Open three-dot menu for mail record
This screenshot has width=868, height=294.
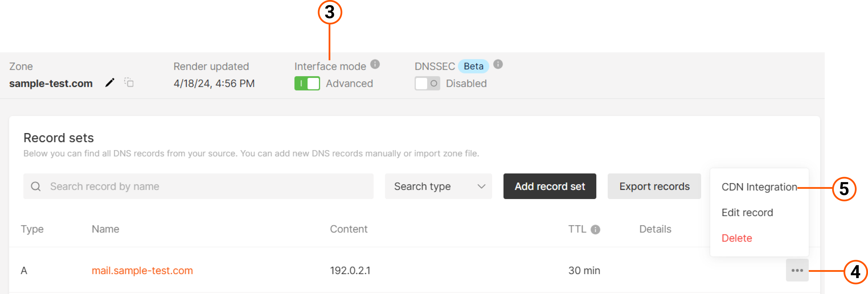click(x=797, y=270)
